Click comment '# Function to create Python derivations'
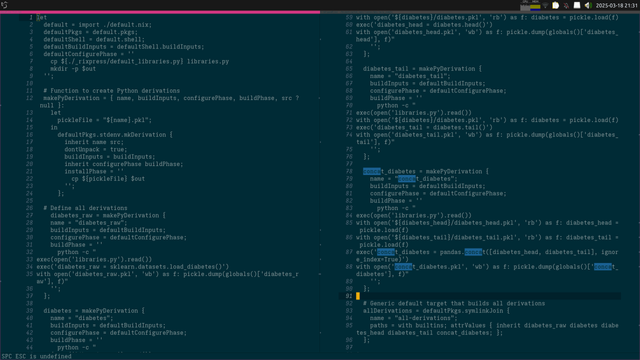Screen dimensions: 640x360 pos(111,91)
